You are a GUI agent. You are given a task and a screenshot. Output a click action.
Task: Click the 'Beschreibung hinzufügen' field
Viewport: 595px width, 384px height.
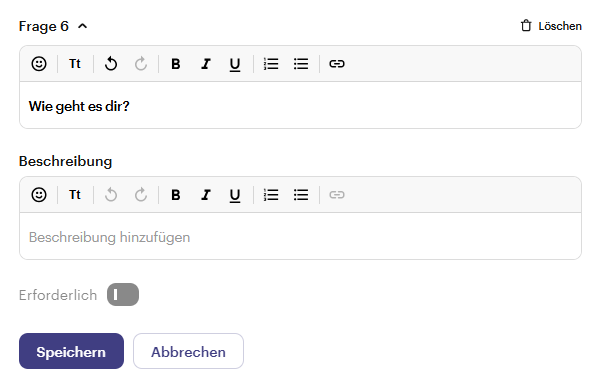point(300,236)
